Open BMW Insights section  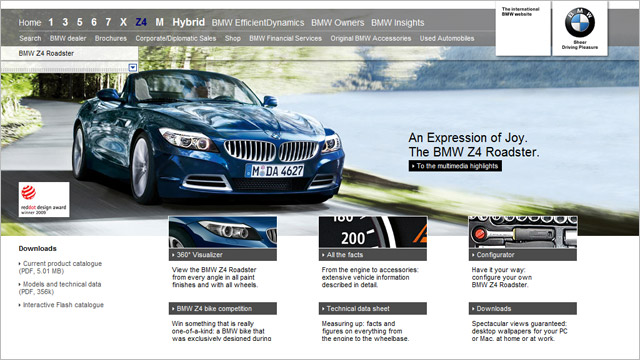pyautogui.click(x=398, y=23)
